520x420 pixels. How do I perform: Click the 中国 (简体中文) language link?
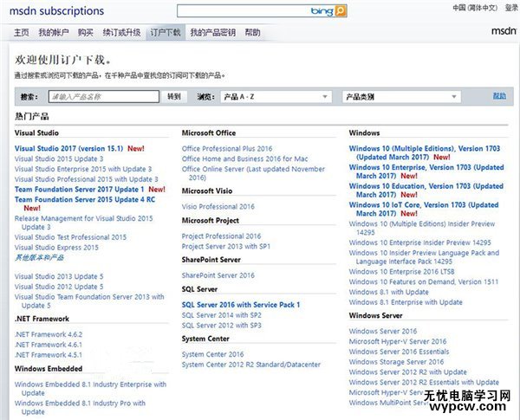pyautogui.click(x=475, y=8)
